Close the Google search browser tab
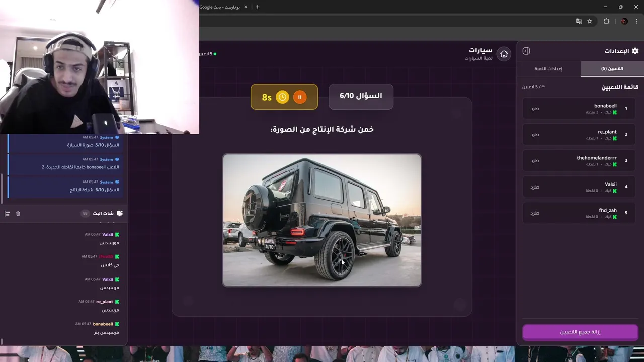644x362 pixels. tap(246, 7)
